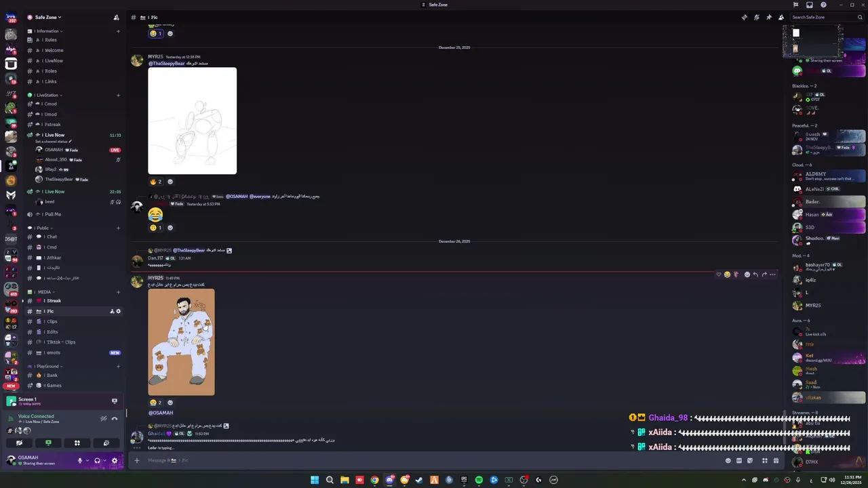Toggle screen share button in voice panel
This screenshot has height=488, width=868.
[x=48, y=443]
